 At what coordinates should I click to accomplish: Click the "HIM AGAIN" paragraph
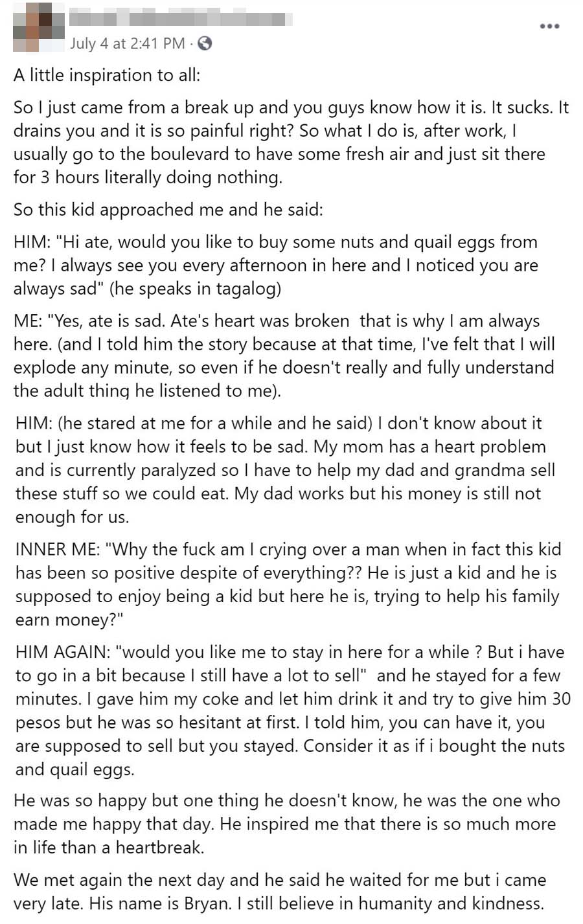click(291, 710)
